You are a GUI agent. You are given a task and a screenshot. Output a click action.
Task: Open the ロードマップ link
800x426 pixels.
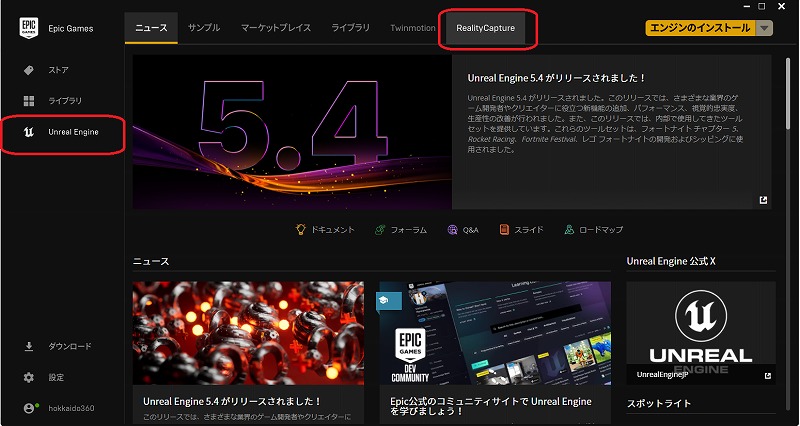point(601,230)
